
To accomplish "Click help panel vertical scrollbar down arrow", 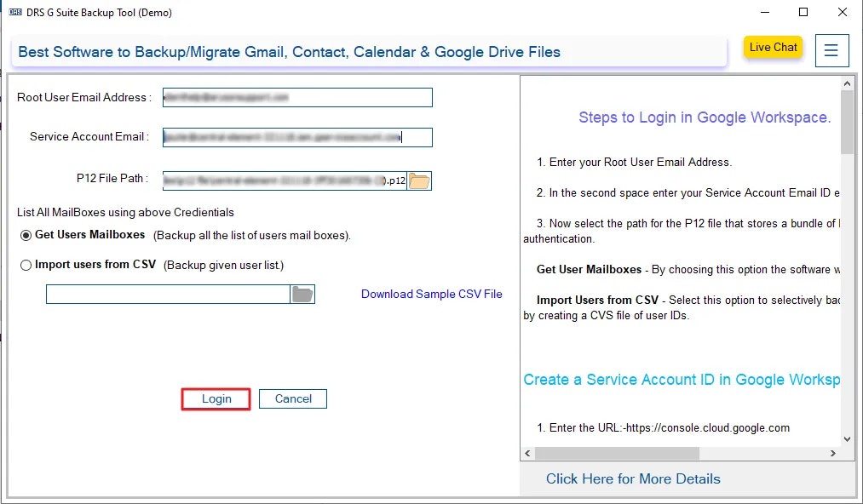I will [x=847, y=438].
